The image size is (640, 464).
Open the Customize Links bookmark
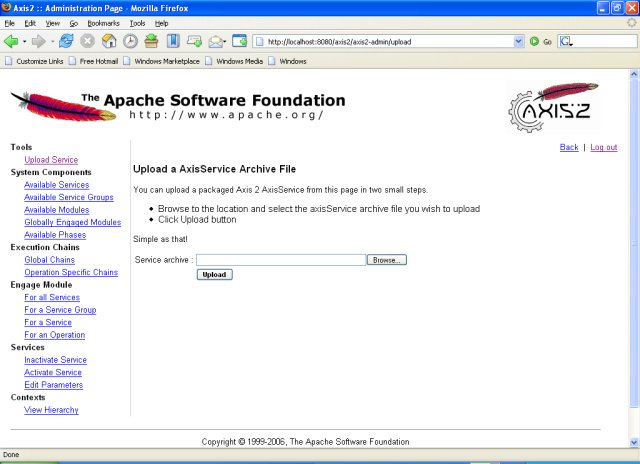[x=34, y=61]
